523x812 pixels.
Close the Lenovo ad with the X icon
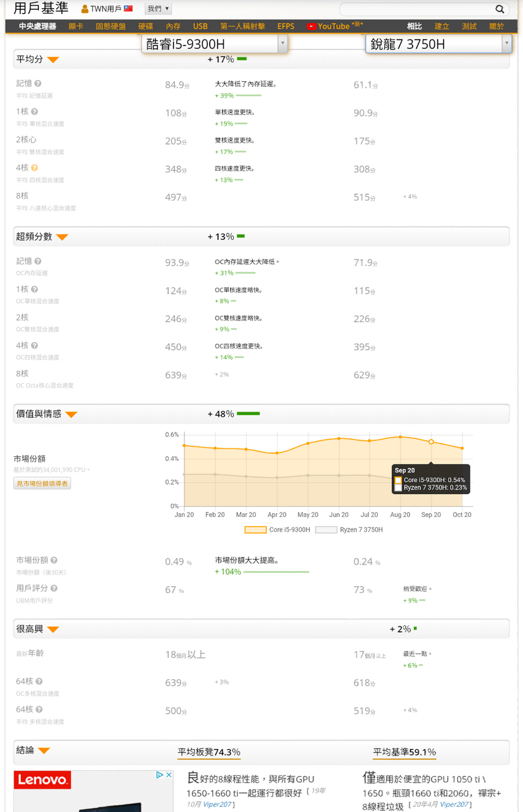click(169, 775)
